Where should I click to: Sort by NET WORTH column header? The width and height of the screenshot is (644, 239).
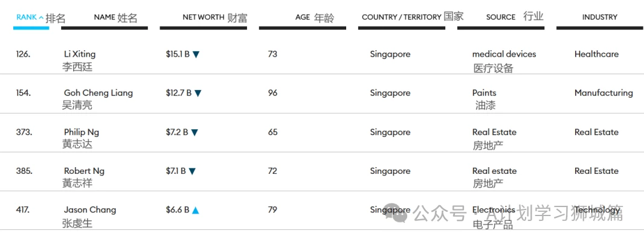click(204, 18)
